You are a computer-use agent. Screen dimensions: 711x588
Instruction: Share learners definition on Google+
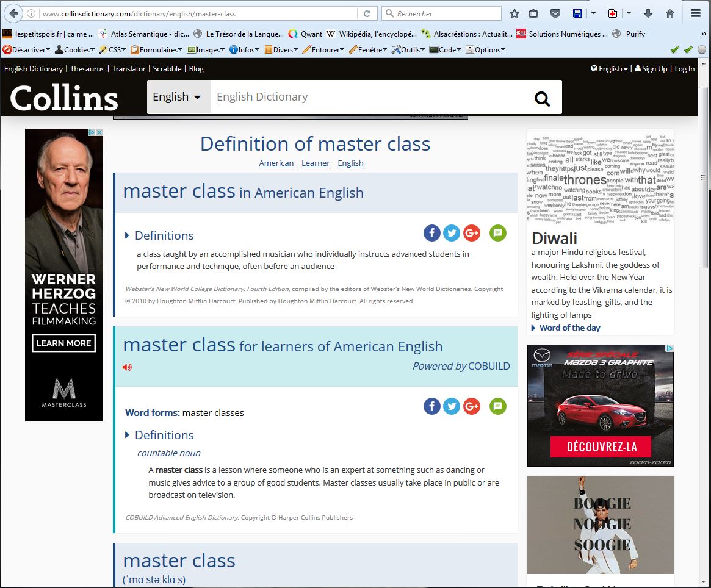click(472, 406)
